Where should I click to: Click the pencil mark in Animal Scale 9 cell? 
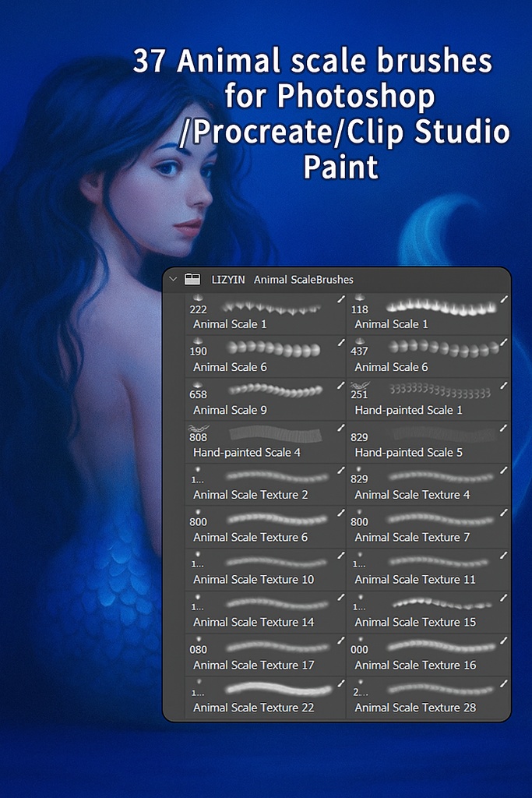[341, 386]
